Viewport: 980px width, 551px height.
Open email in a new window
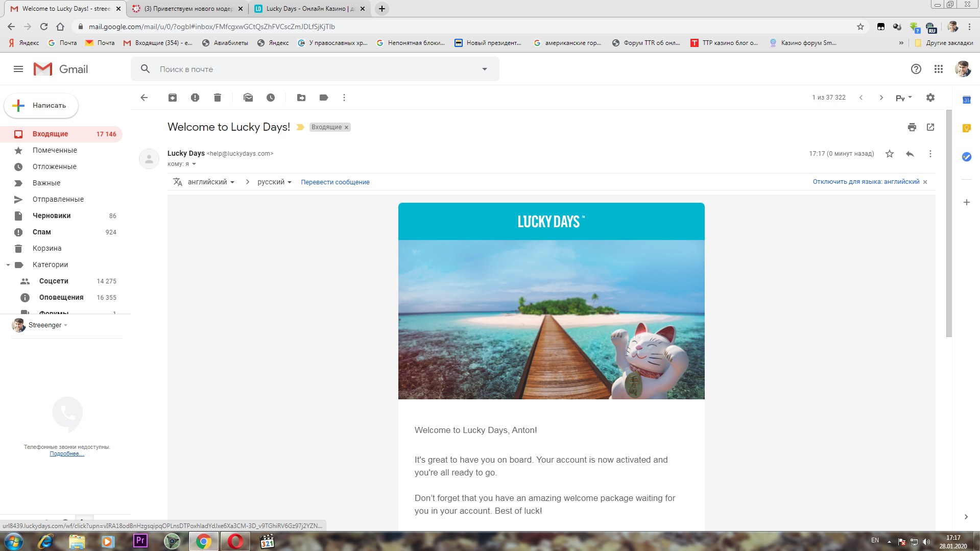(930, 127)
